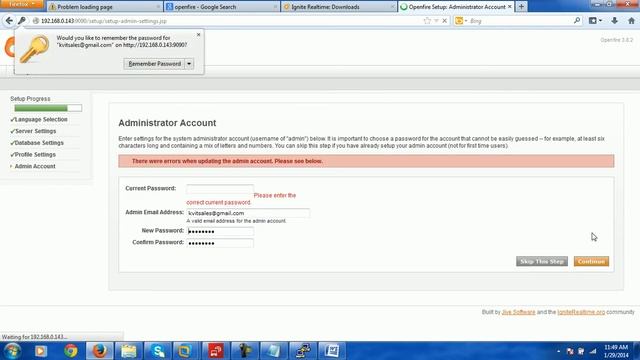
Task: Open the Jive Software link
Action: pos(518,312)
